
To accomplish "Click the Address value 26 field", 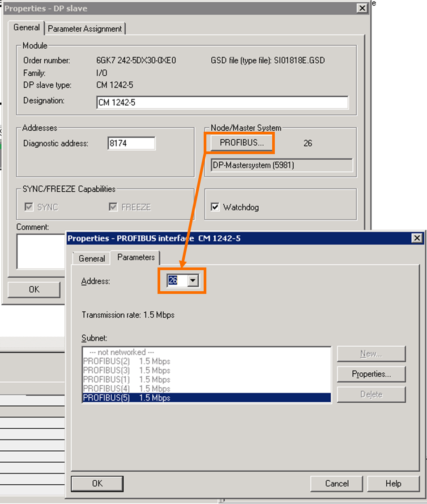I will [x=177, y=280].
